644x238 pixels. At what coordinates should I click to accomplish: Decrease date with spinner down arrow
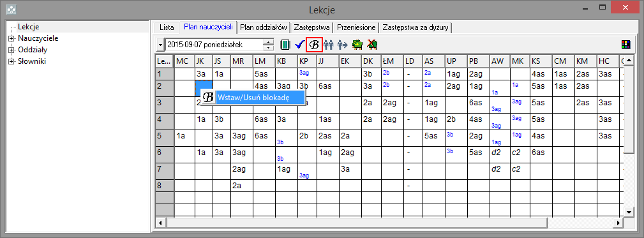point(269,47)
